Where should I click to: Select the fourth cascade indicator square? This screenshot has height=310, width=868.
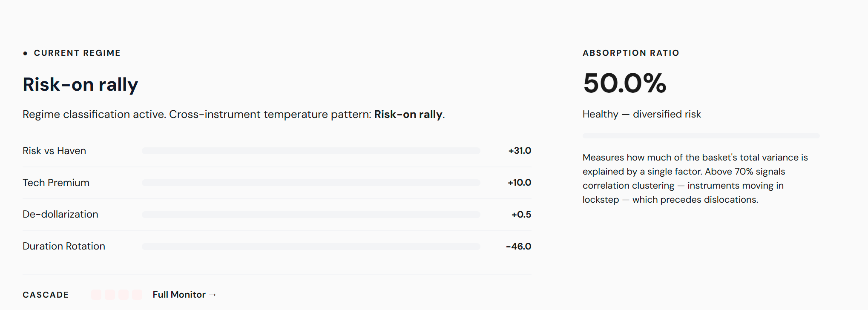point(138,294)
